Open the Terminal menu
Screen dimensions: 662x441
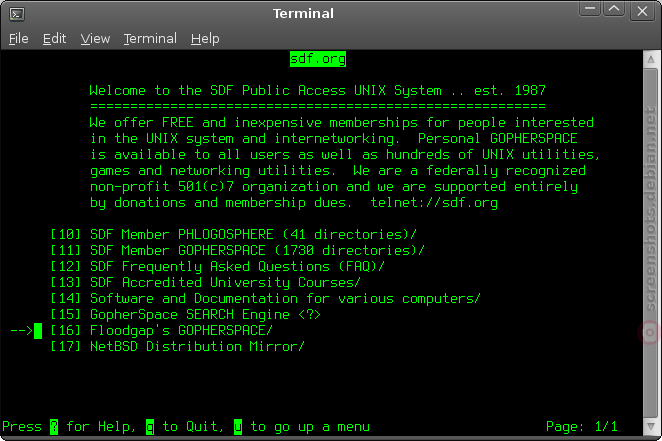[150, 39]
